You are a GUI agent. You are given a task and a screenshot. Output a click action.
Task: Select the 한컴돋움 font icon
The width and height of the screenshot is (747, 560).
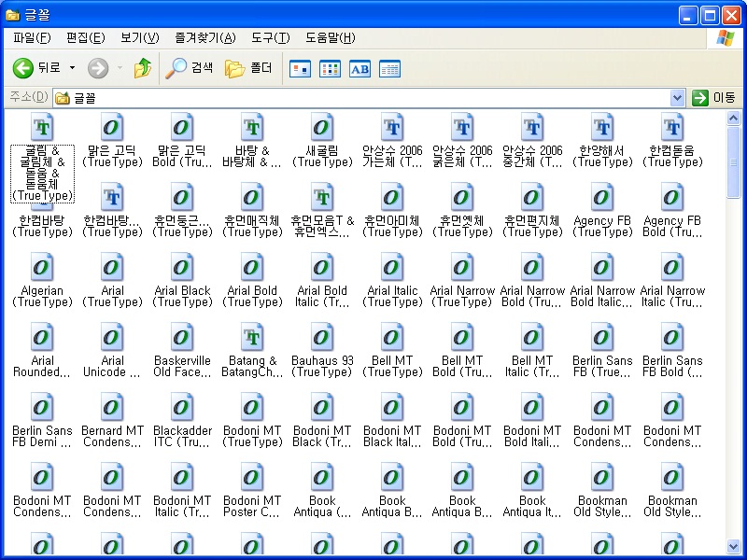pos(672,127)
